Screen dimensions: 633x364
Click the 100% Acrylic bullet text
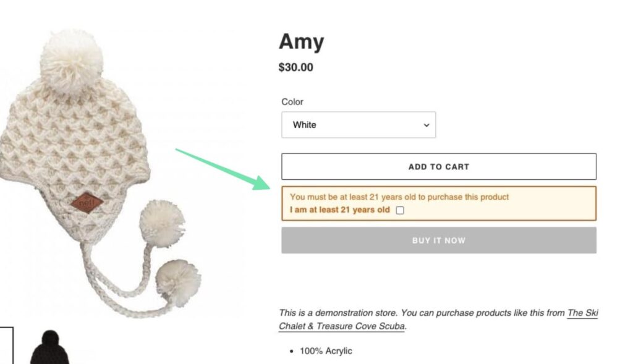326,351
